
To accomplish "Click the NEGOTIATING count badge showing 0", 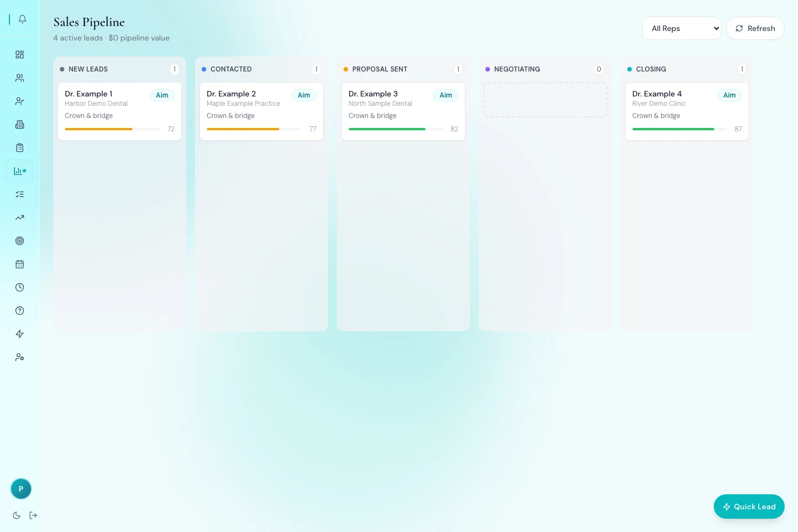I will (598, 69).
